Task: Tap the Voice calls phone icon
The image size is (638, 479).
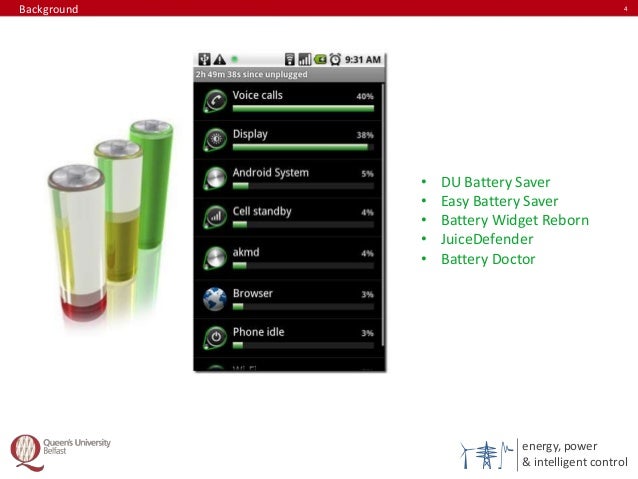Action: (215, 101)
